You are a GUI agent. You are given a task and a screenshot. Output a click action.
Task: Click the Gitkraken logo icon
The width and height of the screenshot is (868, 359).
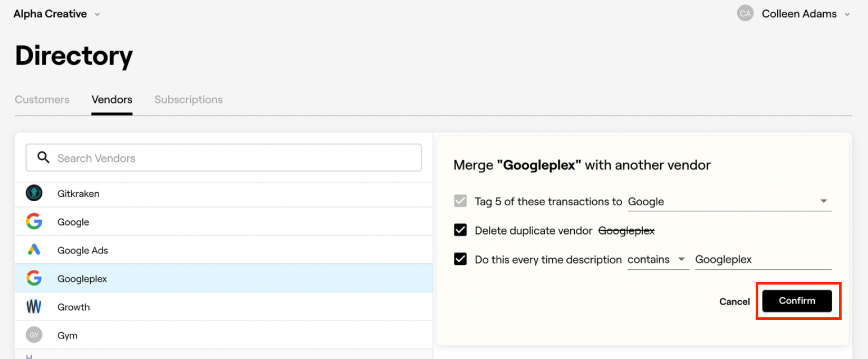pyautogui.click(x=34, y=193)
